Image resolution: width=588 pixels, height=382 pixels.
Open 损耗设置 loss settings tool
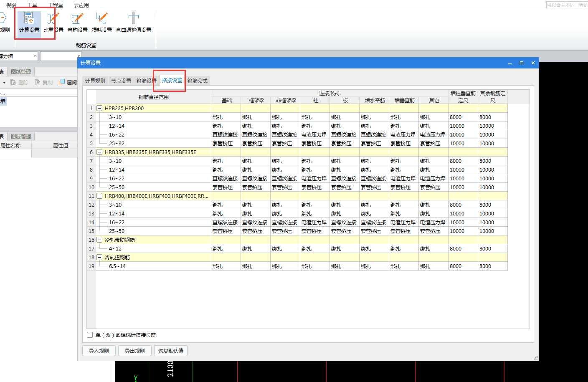[x=102, y=23]
